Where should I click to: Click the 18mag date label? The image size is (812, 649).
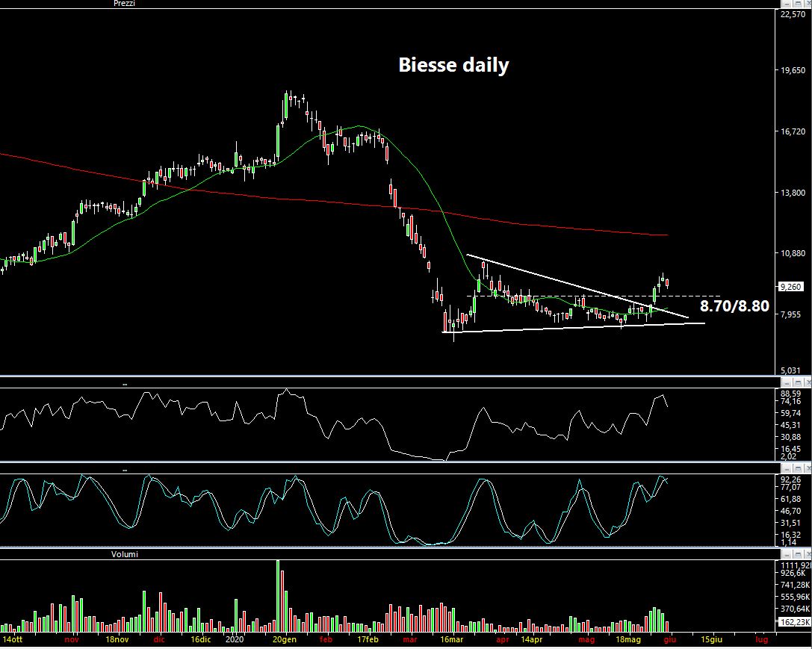point(627,639)
